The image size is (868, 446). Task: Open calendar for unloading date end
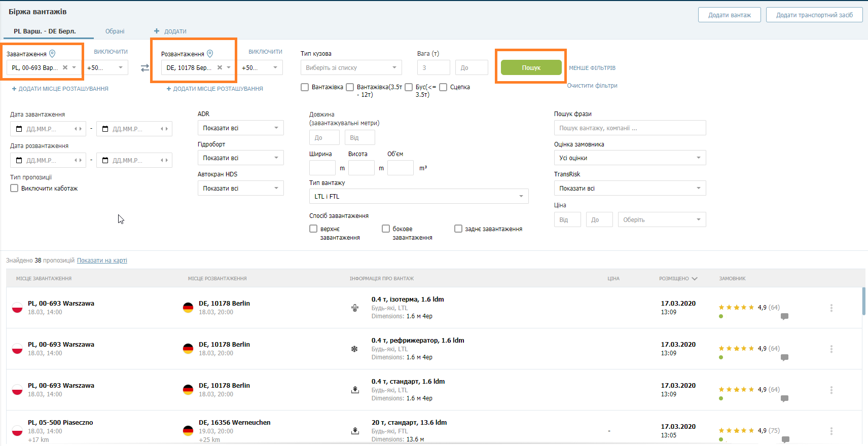pyautogui.click(x=105, y=160)
